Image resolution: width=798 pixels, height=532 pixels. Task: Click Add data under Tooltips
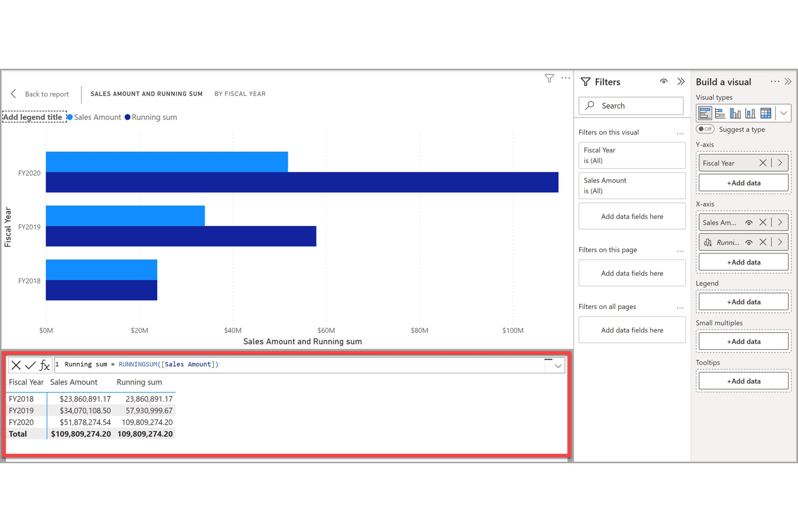tap(743, 381)
